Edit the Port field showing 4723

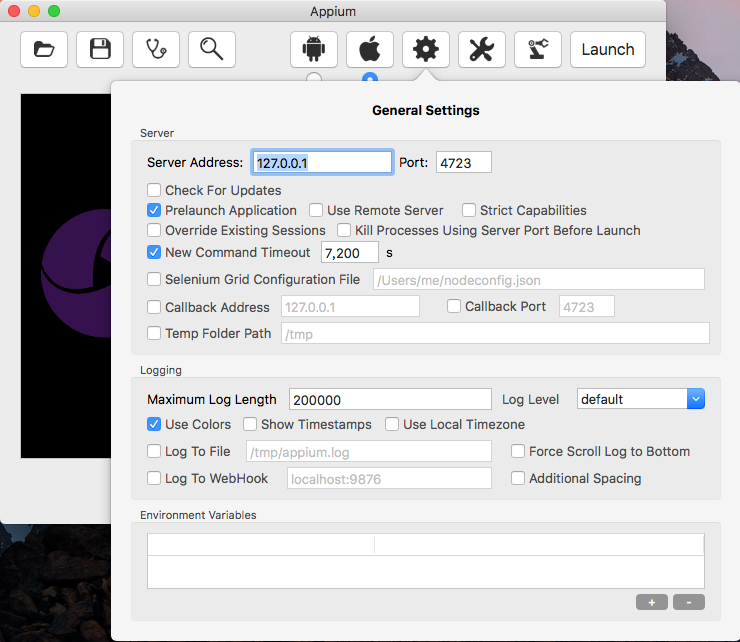464,162
